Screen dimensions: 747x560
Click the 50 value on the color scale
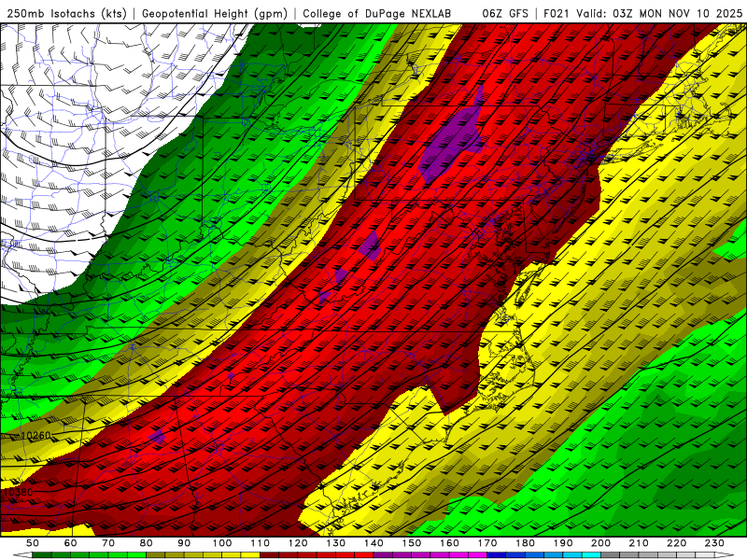(x=33, y=543)
